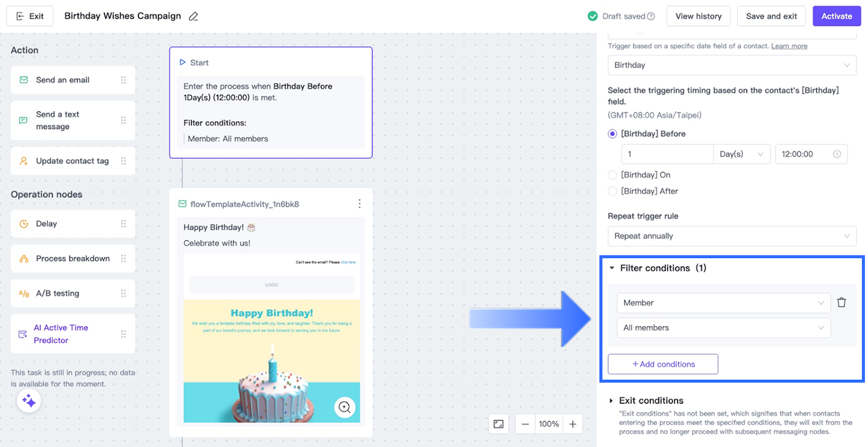Screen dimensions: 868x447
Task: Select the [Birthday] Before radio option
Action: (x=612, y=134)
